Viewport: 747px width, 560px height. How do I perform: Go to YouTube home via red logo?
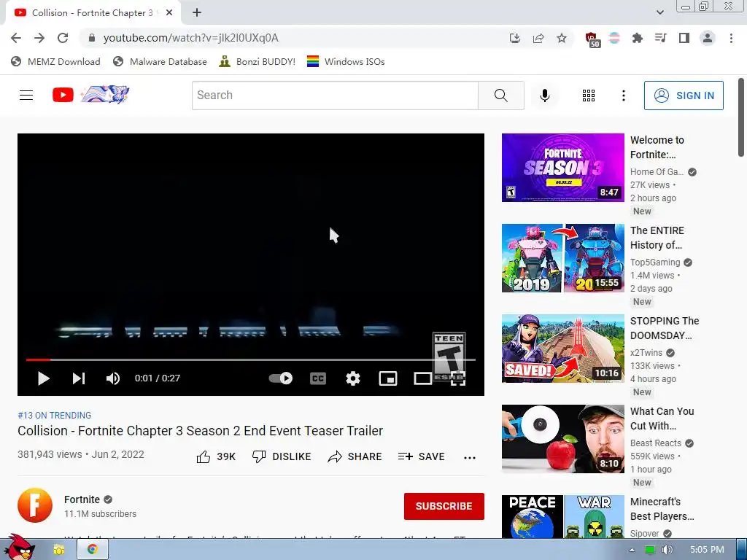click(63, 95)
